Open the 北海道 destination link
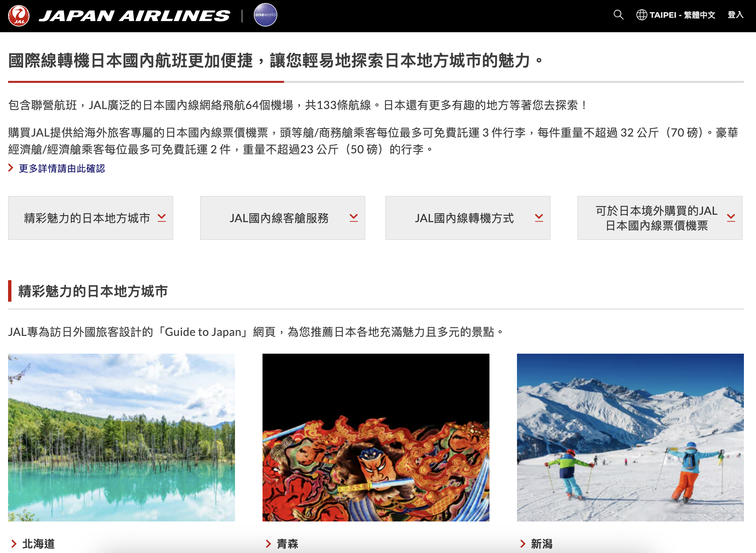 [38, 544]
